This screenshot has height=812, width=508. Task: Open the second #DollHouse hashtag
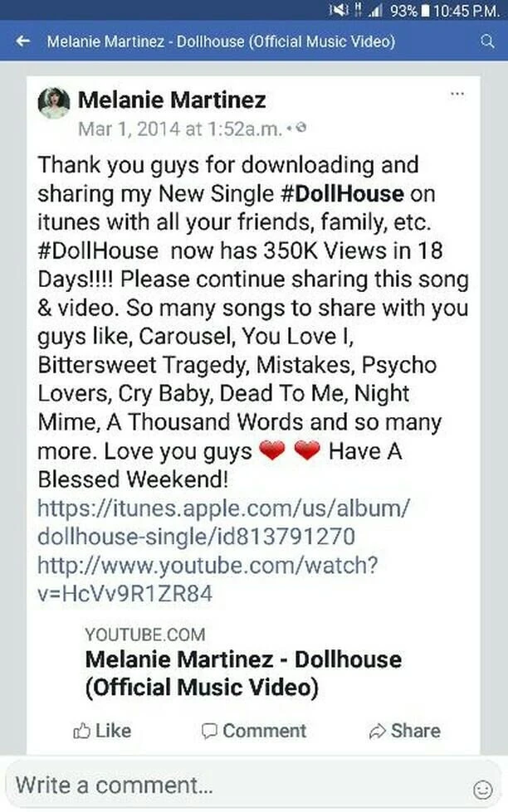coord(98,250)
